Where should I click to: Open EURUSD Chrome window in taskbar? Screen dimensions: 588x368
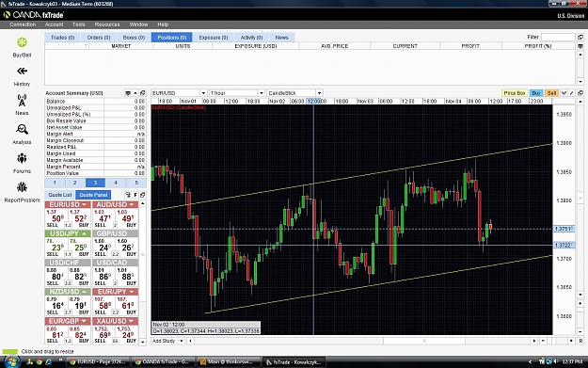point(99,362)
